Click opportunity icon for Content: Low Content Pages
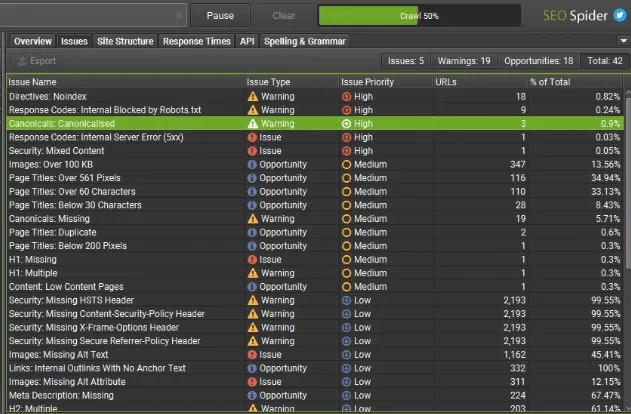This screenshot has height=414, width=631. point(252,287)
